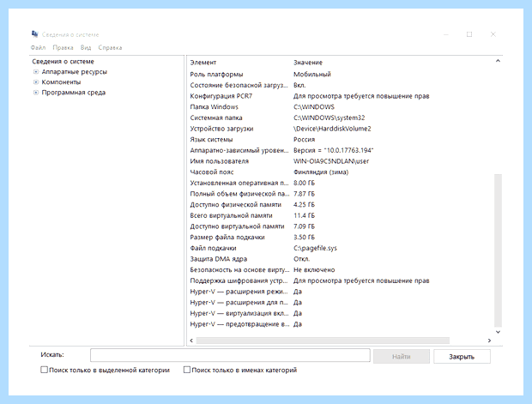The height and width of the screenshot is (404, 532).
Task: Select Программная среда category label
Action: (x=74, y=93)
